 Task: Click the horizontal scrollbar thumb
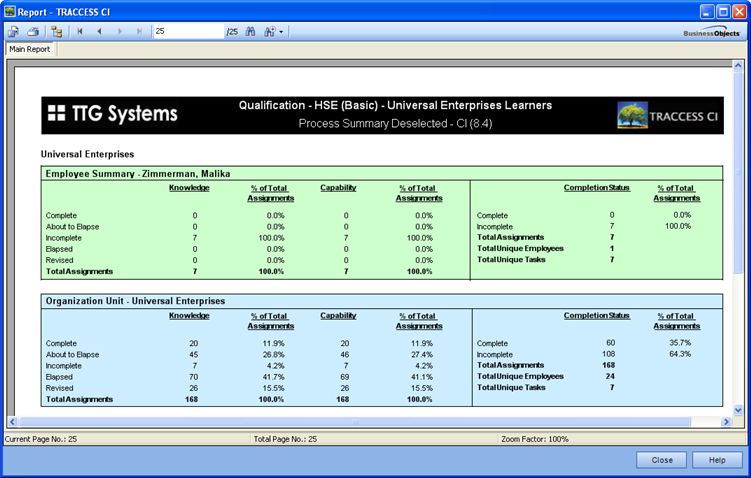pyautogui.click(x=355, y=422)
